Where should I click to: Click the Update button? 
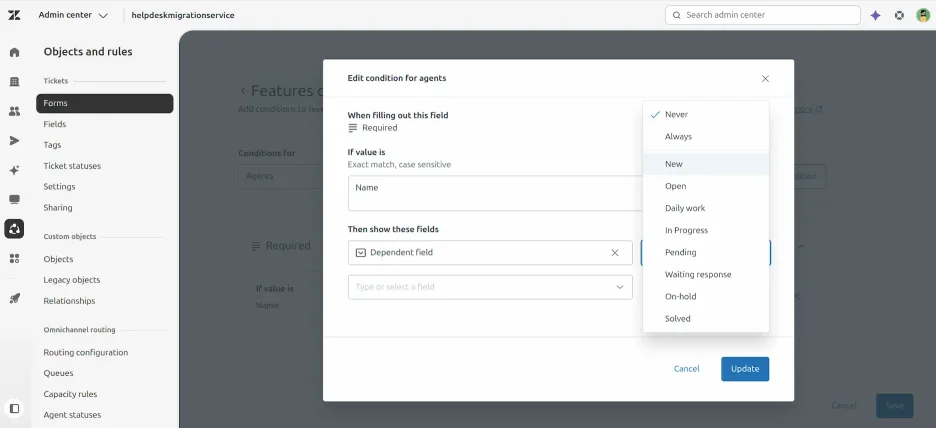[x=745, y=369]
